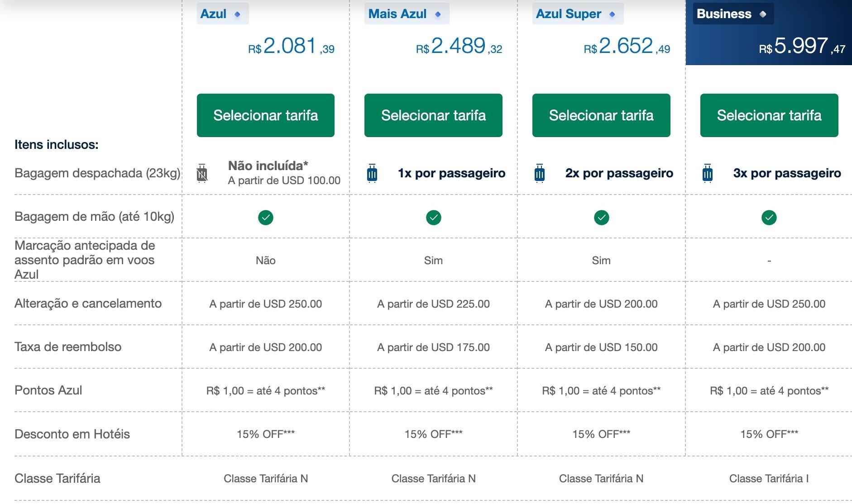Image resolution: width=852 pixels, height=504 pixels.
Task: Open the Azul Super fare name tag
Action: [x=569, y=14]
